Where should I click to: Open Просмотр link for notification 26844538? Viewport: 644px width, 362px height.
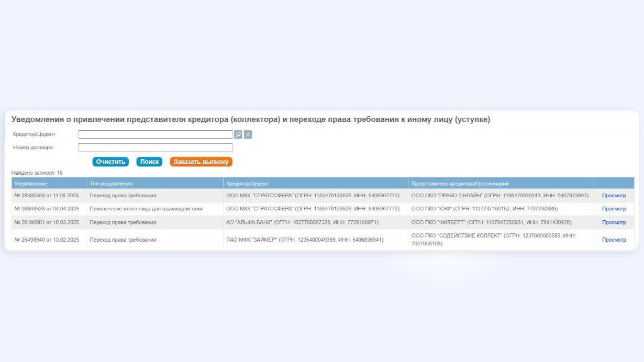point(614,209)
